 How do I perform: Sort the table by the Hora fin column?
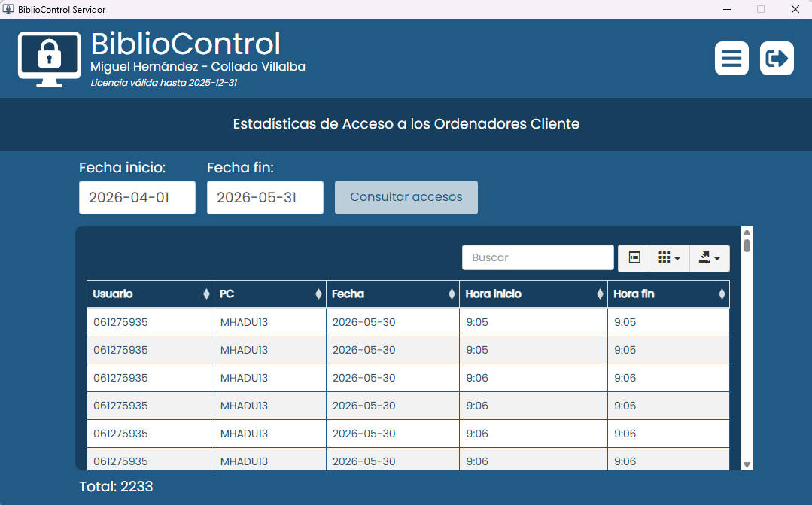pos(668,294)
